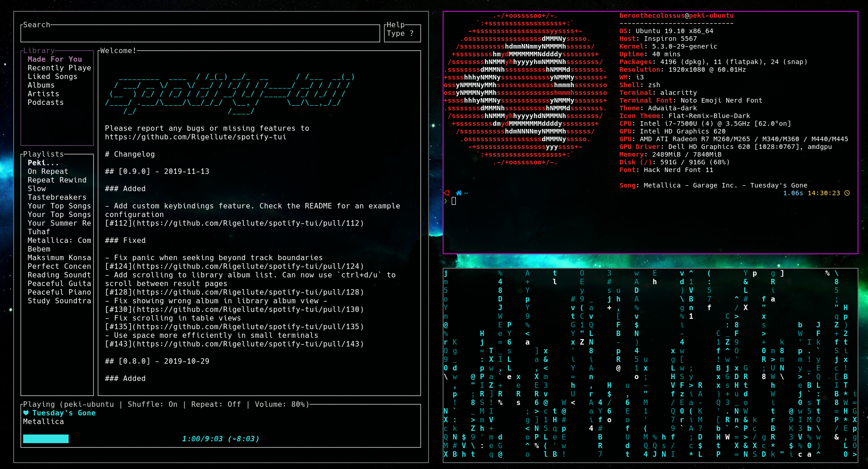Open the On Repeat playlist
The width and height of the screenshot is (868, 469).
click(x=48, y=172)
